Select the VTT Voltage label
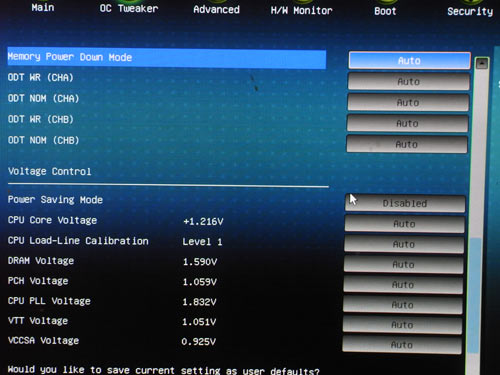The height and width of the screenshot is (375, 500). click(x=38, y=321)
